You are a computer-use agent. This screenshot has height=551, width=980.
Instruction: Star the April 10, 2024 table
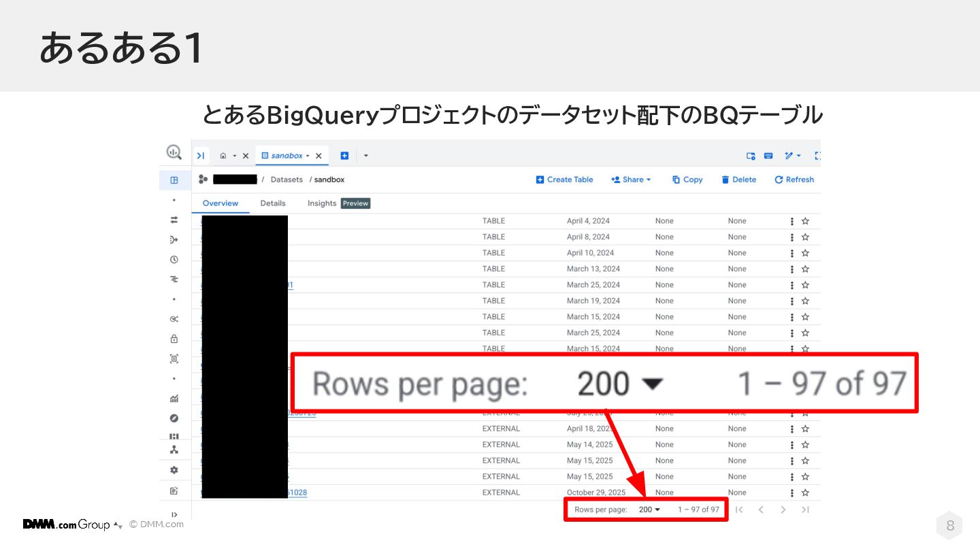pyautogui.click(x=805, y=253)
